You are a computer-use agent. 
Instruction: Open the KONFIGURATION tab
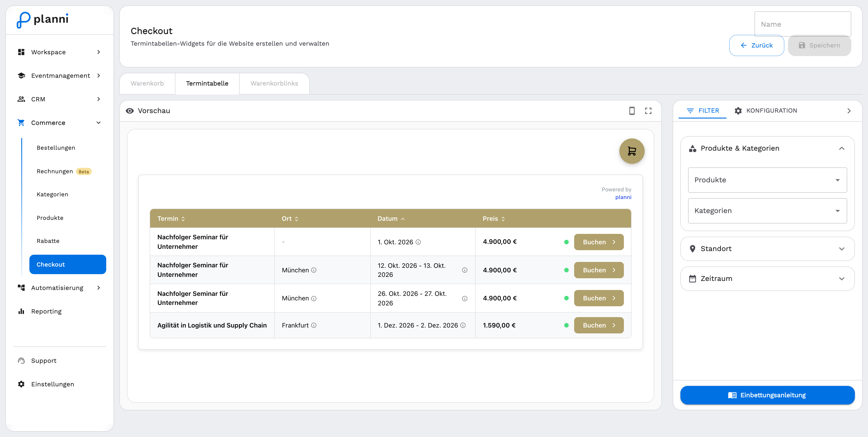coord(766,111)
